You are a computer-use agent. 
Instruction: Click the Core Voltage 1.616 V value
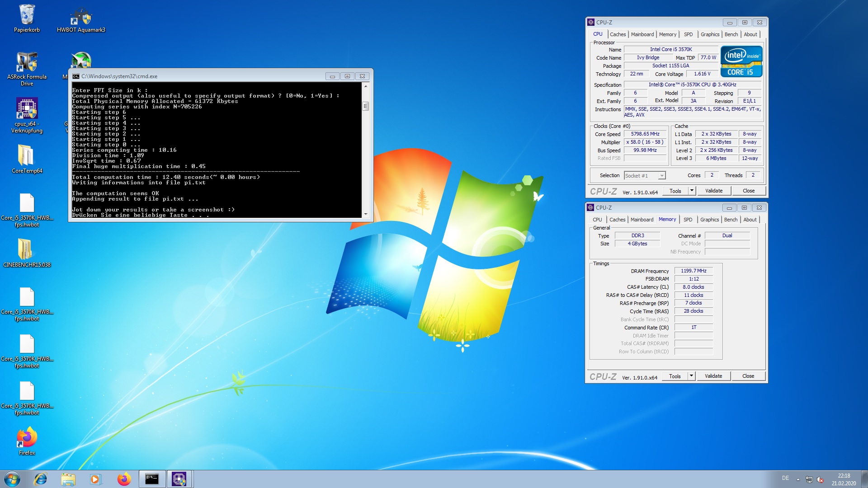[702, 74]
